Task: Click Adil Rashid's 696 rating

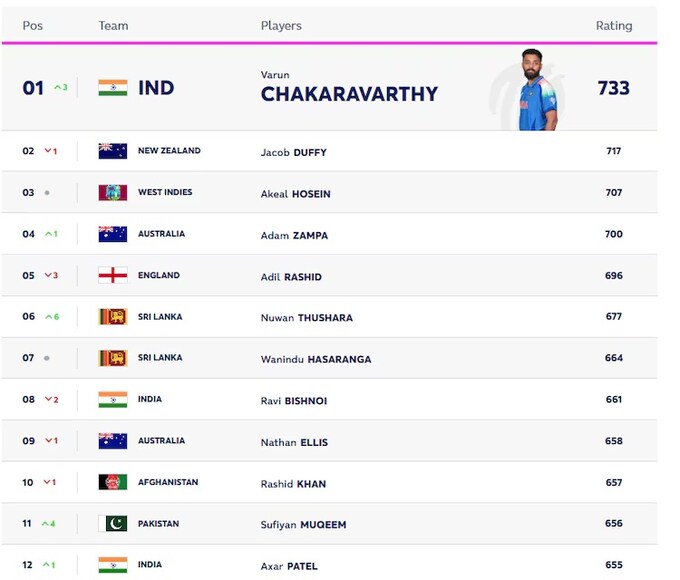Action: tap(613, 276)
